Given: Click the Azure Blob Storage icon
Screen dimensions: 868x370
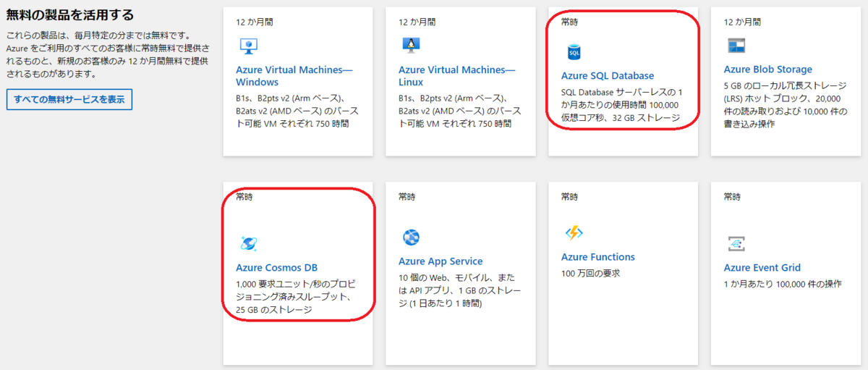Looking at the screenshot, I should [736, 46].
